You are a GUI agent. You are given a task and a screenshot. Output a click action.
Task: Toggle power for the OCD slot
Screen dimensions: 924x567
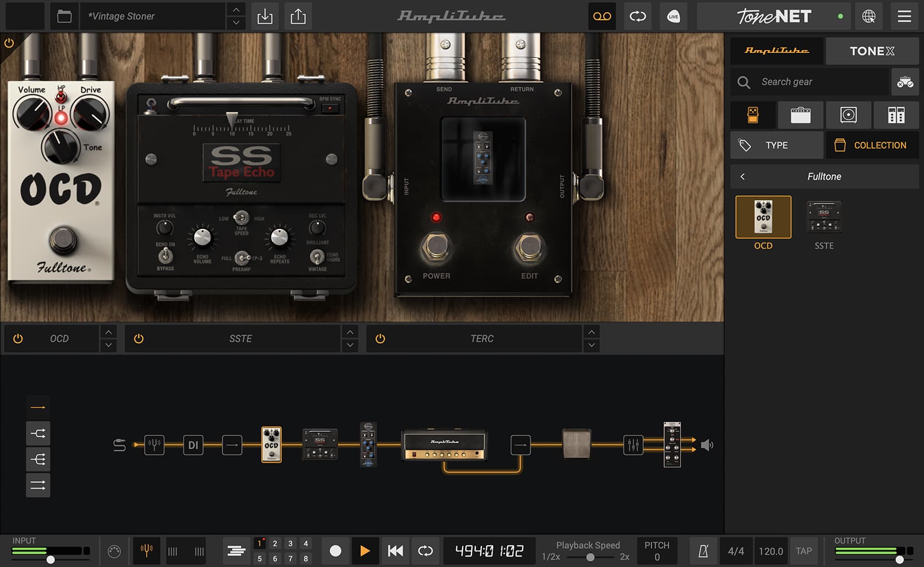click(18, 339)
